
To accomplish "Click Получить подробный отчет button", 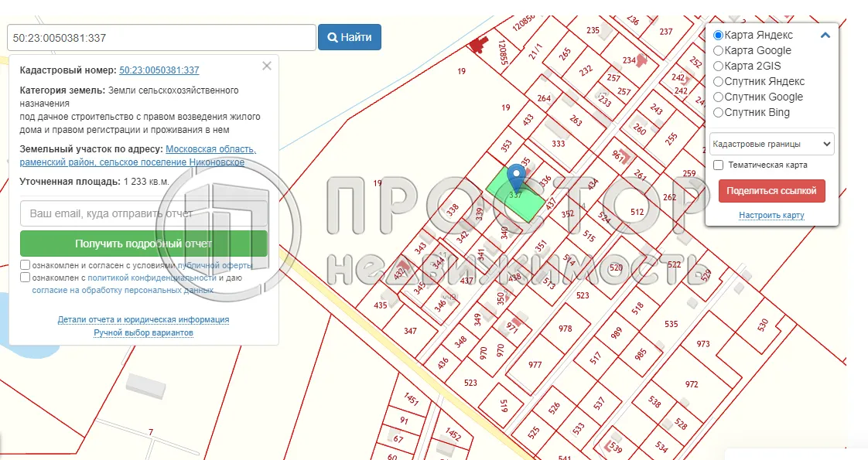I will point(143,244).
